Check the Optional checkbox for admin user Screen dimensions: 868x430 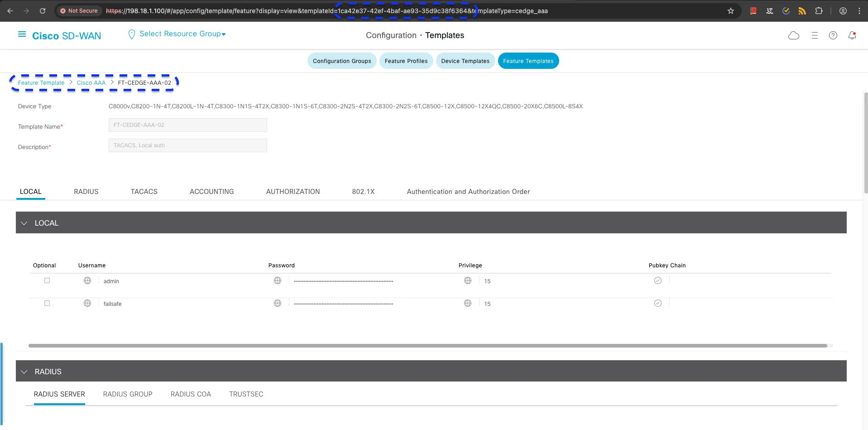(x=47, y=280)
